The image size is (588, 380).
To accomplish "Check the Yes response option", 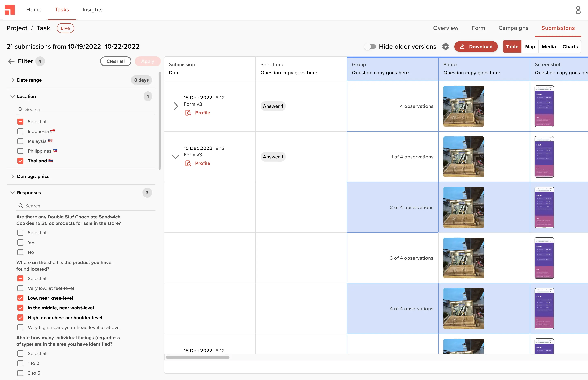I will pos(20,242).
